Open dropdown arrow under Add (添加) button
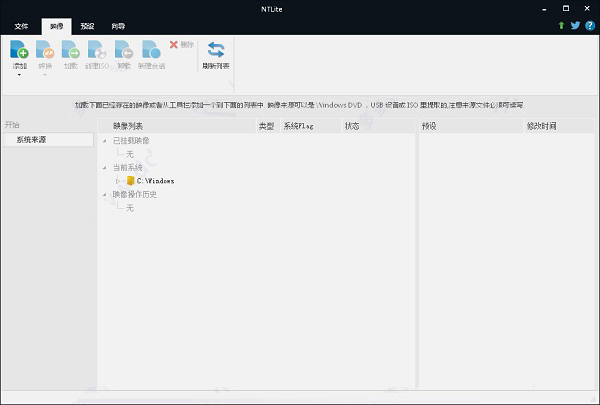The width and height of the screenshot is (600, 405). 19,75
